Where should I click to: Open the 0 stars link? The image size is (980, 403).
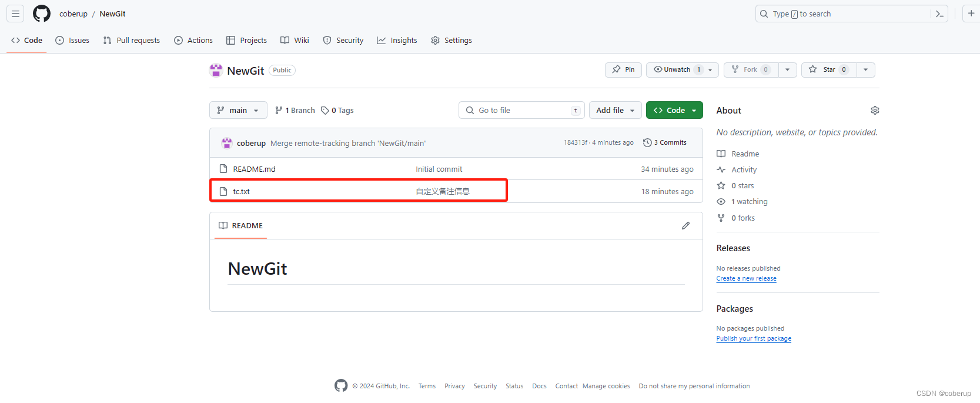(735, 186)
